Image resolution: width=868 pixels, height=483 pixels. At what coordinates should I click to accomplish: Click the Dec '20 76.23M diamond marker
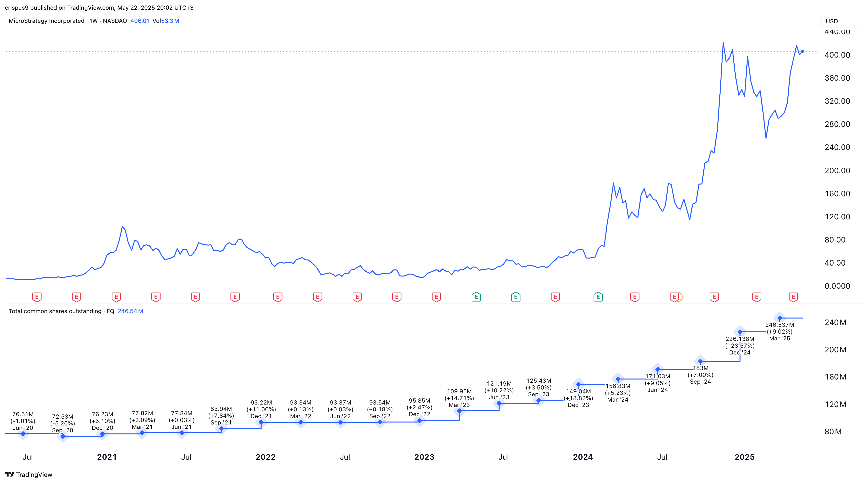[102, 434]
